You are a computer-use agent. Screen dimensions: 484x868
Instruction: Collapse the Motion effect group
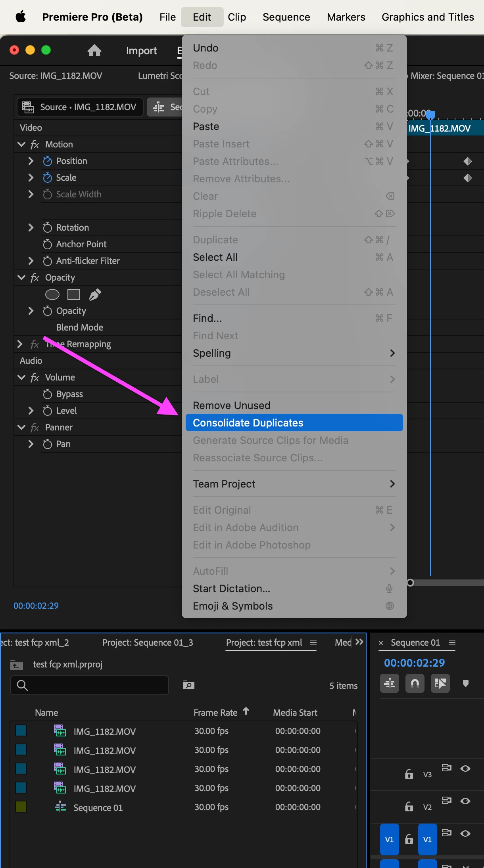click(x=21, y=144)
